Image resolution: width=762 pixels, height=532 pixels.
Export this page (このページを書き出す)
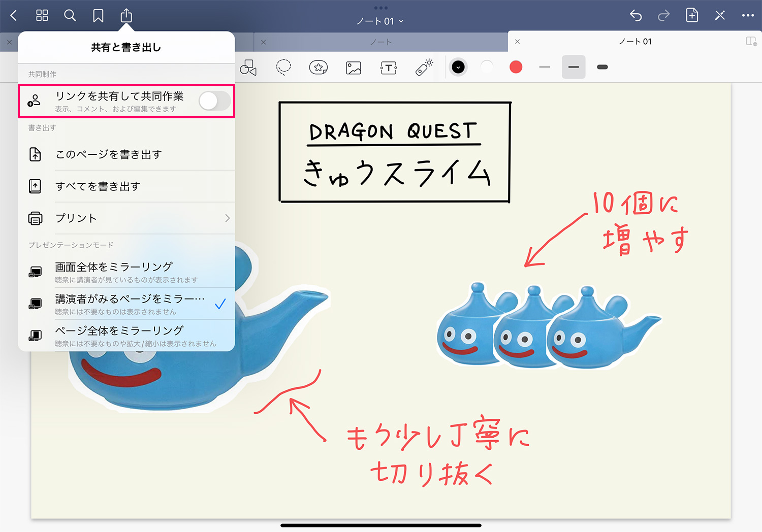(126, 154)
